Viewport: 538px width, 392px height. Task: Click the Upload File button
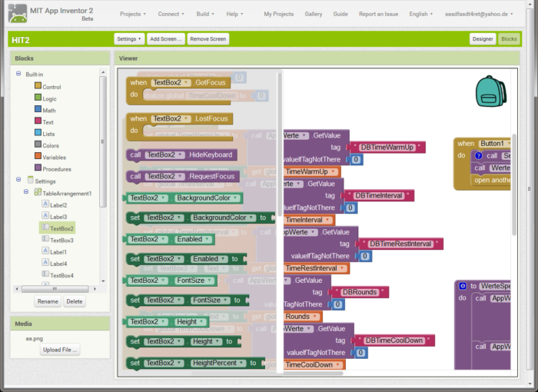60,350
